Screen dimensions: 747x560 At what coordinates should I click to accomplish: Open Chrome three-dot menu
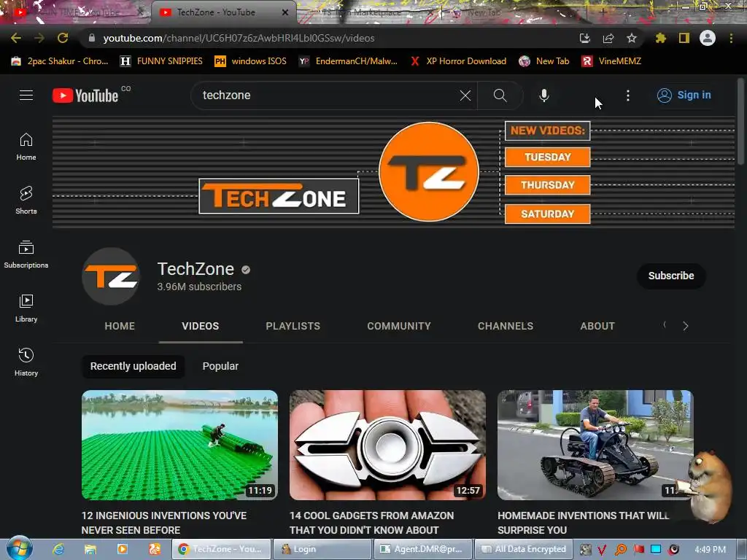pyautogui.click(x=731, y=38)
